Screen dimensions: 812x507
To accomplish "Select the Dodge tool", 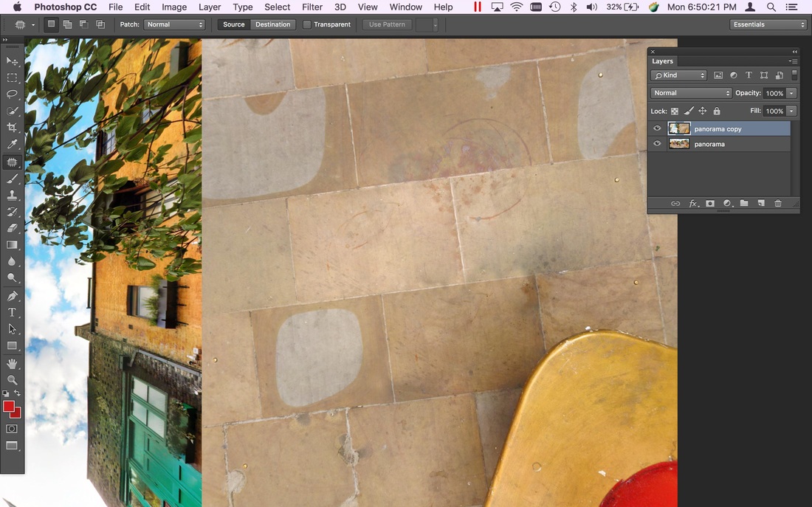I will (x=12, y=278).
